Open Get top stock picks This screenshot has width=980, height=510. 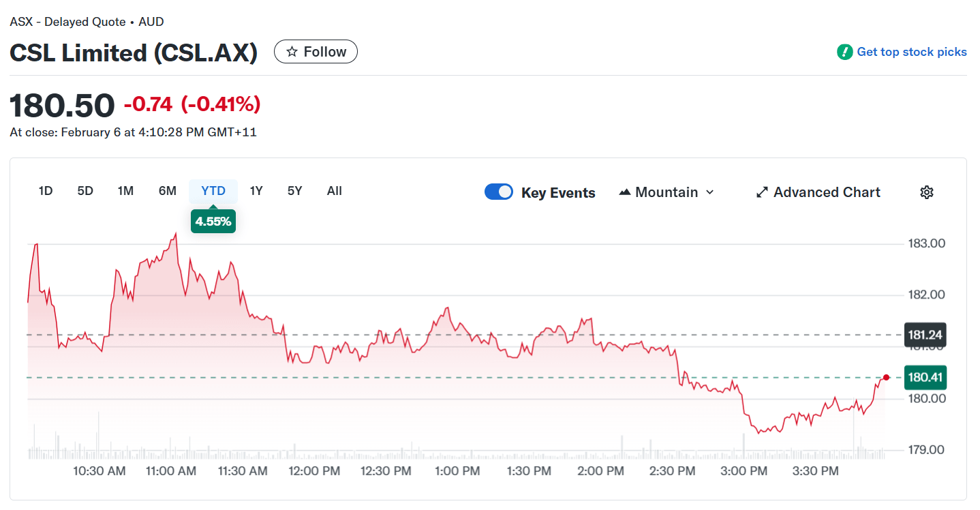912,51
